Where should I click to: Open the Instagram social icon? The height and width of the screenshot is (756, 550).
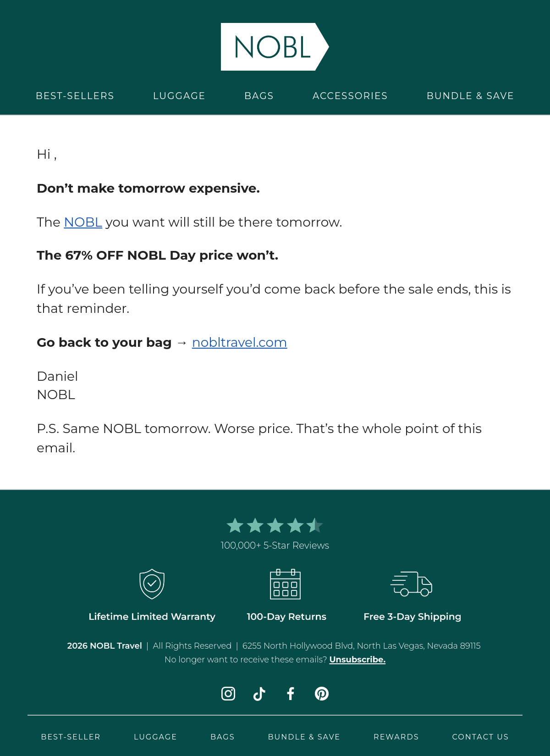tap(228, 694)
